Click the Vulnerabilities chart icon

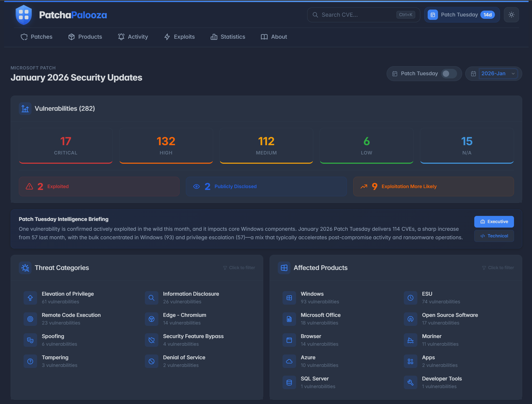25,109
